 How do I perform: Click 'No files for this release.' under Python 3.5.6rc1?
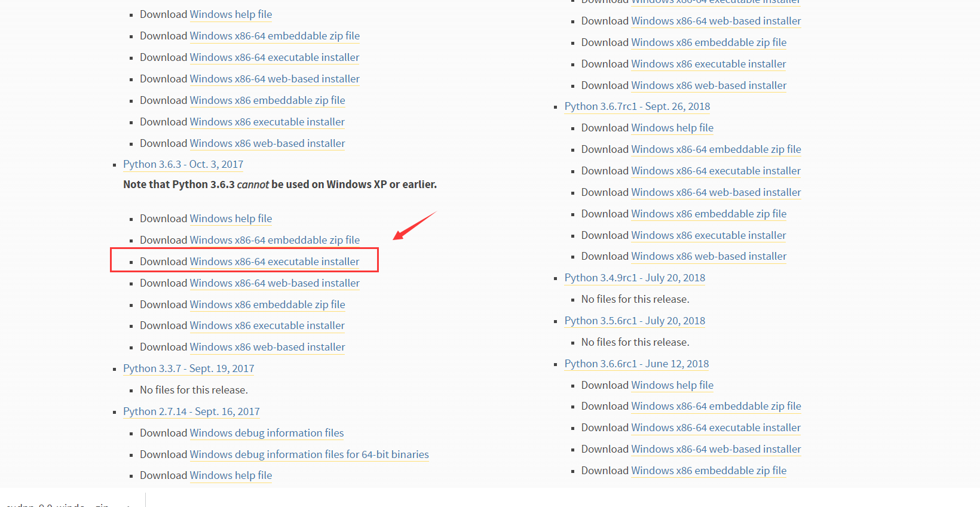635,342
